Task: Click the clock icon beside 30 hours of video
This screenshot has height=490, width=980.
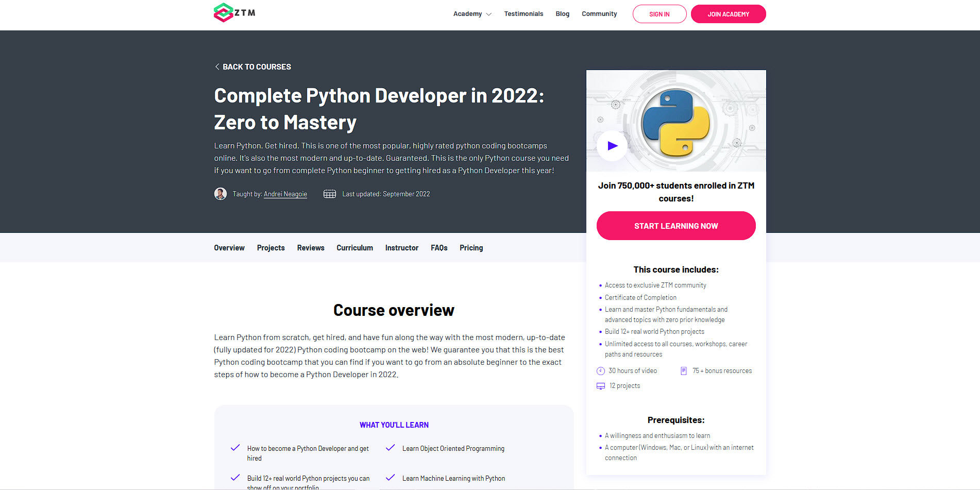Action: coord(600,370)
